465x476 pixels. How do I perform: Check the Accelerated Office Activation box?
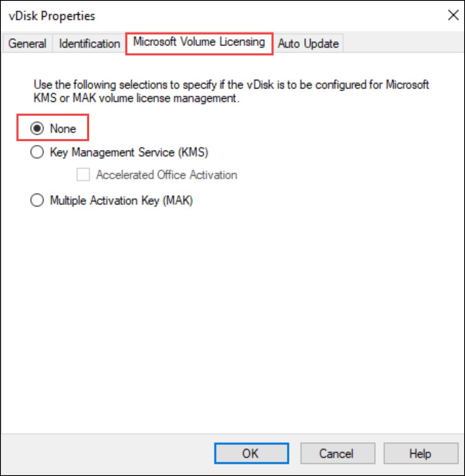coord(83,174)
